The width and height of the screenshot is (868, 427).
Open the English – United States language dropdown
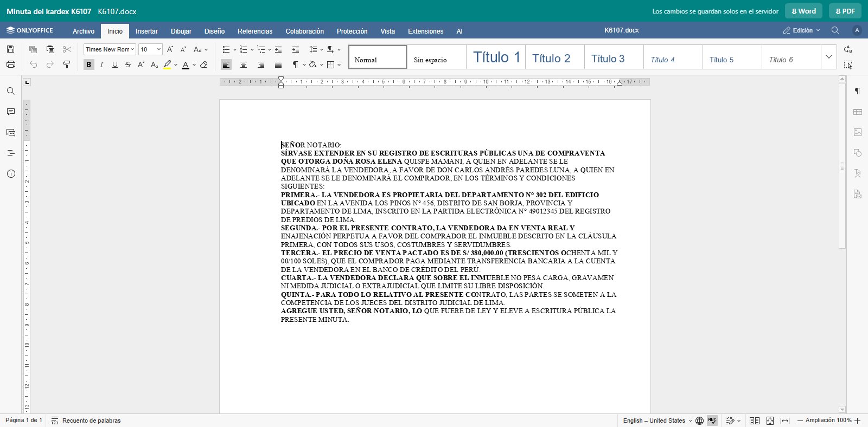tap(658, 420)
